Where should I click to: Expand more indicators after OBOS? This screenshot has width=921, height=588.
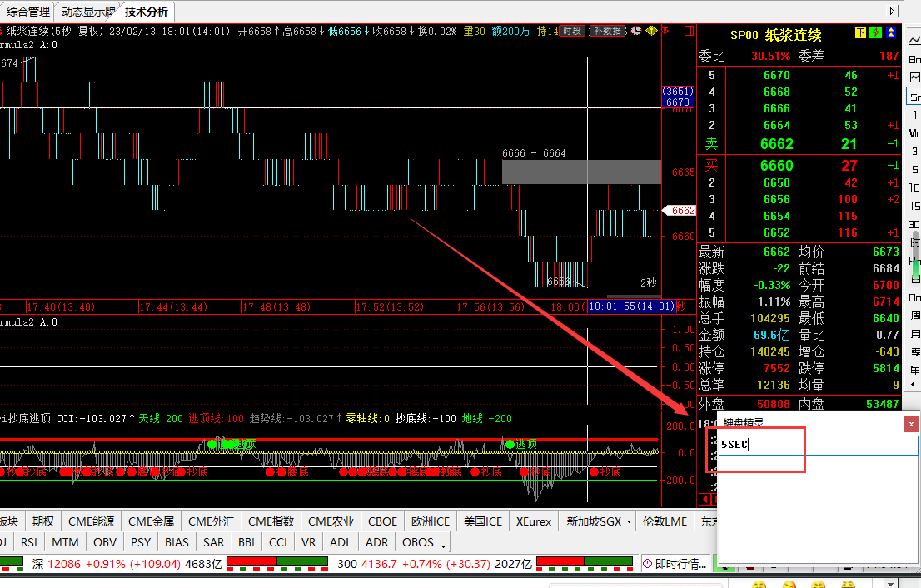pyautogui.click(x=444, y=544)
